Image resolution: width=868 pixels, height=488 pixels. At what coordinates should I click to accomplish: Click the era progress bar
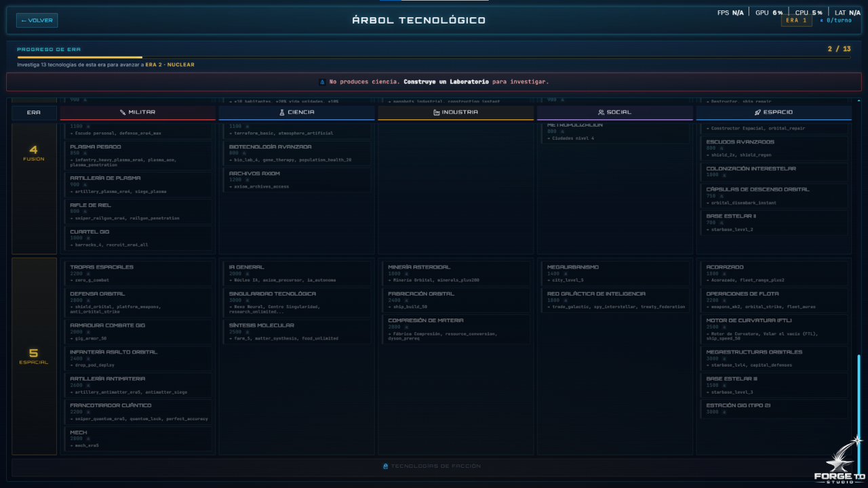(434, 58)
